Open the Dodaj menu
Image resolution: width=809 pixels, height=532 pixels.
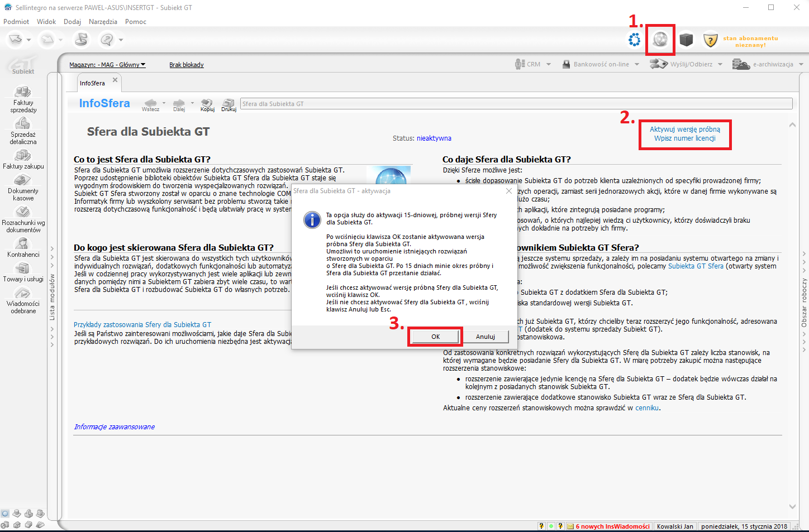72,22
